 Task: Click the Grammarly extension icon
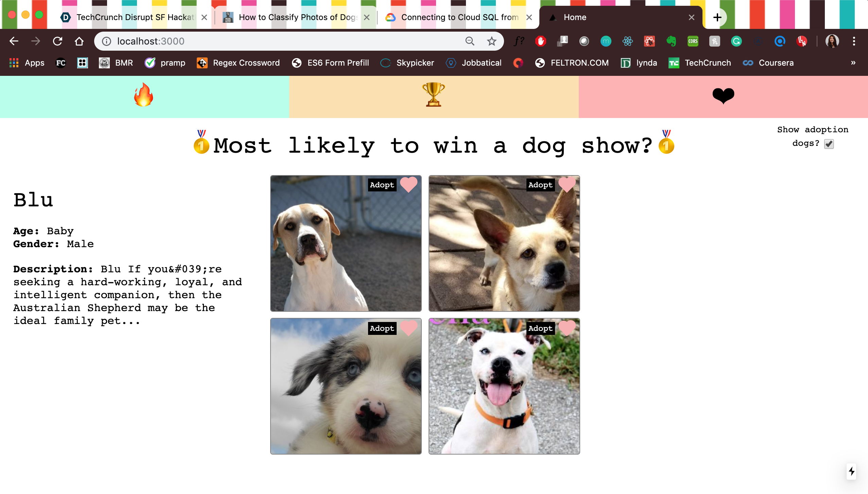[x=736, y=41]
